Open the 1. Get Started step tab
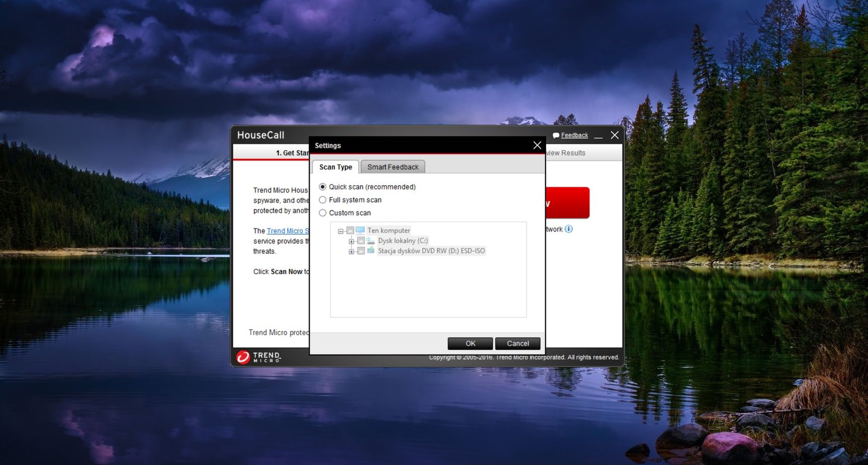Screen dimensions: 868x465 [292, 153]
